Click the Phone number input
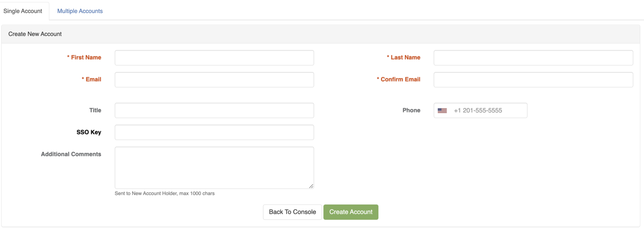Screen dimensions: 644x231 (488, 110)
